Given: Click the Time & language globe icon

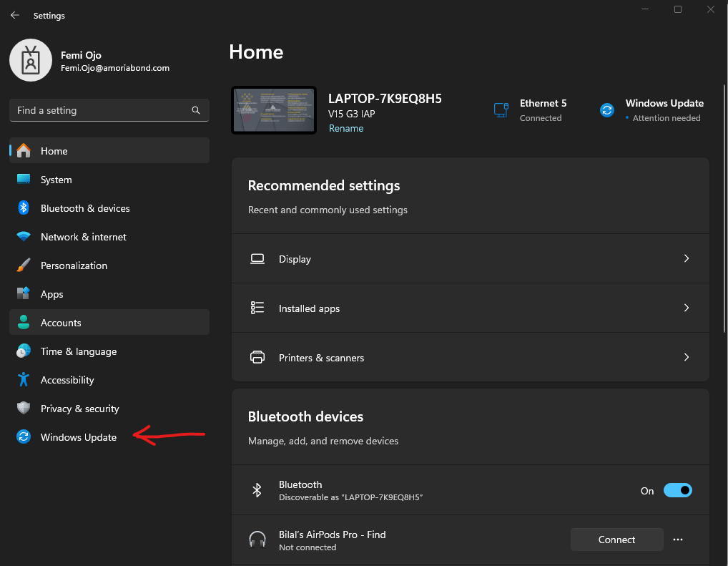Looking at the screenshot, I should [x=24, y=351].
